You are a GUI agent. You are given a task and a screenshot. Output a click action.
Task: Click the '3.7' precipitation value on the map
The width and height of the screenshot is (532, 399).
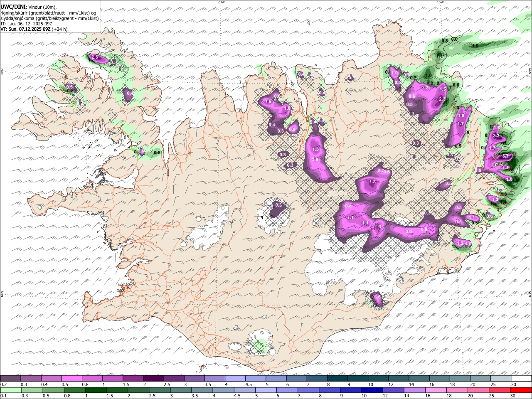pyautogui.click(x=505, y=156)
